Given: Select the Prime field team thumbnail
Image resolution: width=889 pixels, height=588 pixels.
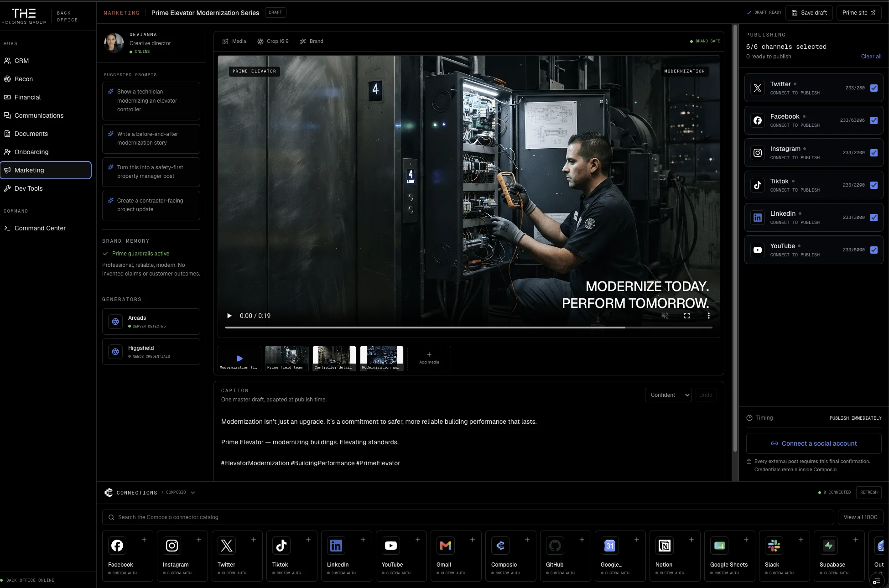Looking at the screenshot, I should click(x=287, y=359).
